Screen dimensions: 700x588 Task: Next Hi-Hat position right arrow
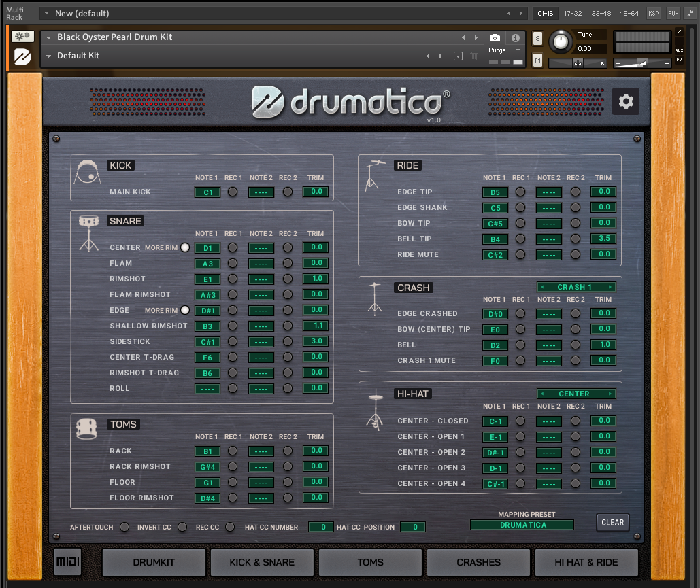point(610,394)
